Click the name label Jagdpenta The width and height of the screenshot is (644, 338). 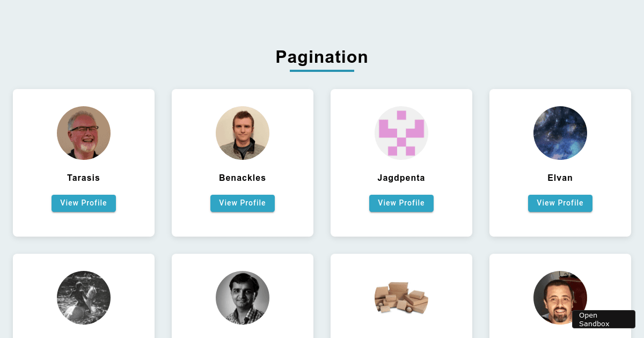pyautogui.click(x=401, y=178)
